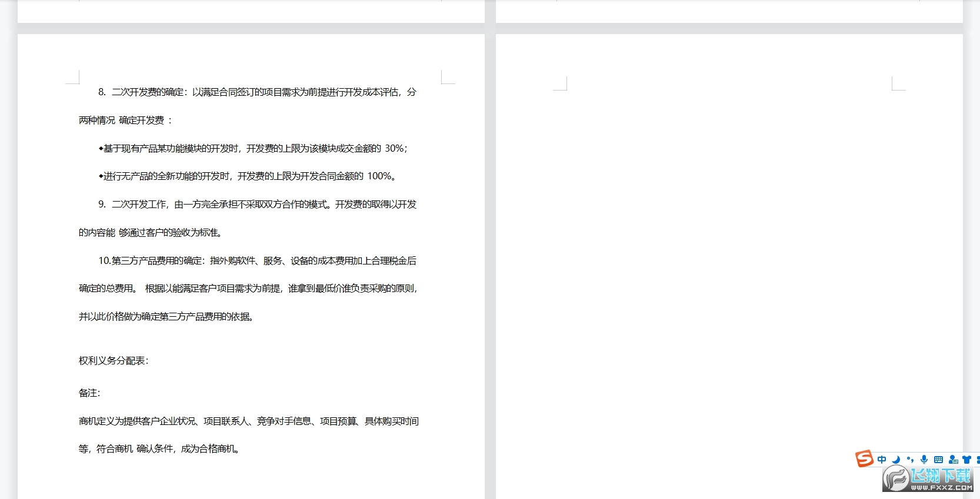Click the bullet line containing '30%'
Image resolution: width=980 pixels, height=499 pixels.
point(253,149)
